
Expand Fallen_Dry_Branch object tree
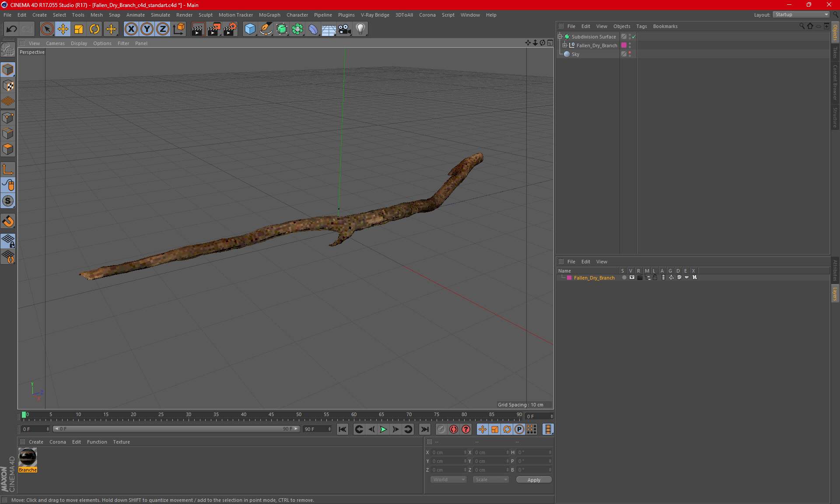pyautogui.click(x=565, y=45)
